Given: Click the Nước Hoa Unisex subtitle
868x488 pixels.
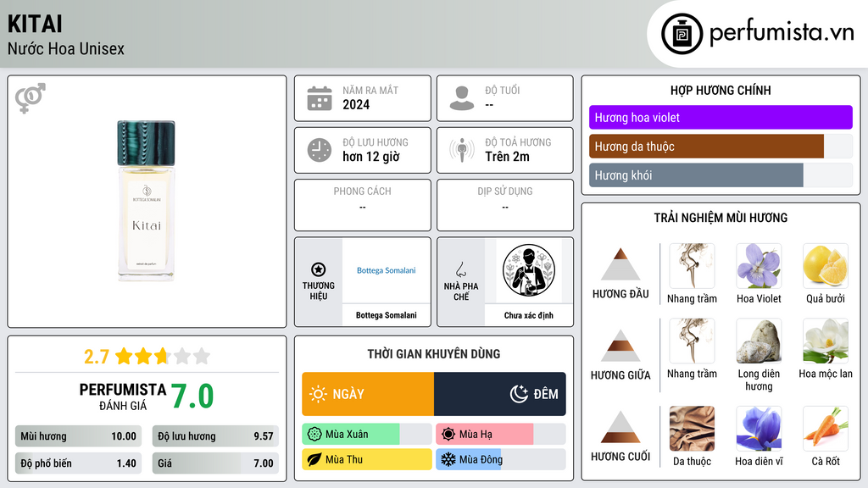Looking at the screenshot, I should pyautogui.click(x=66, y=48).
